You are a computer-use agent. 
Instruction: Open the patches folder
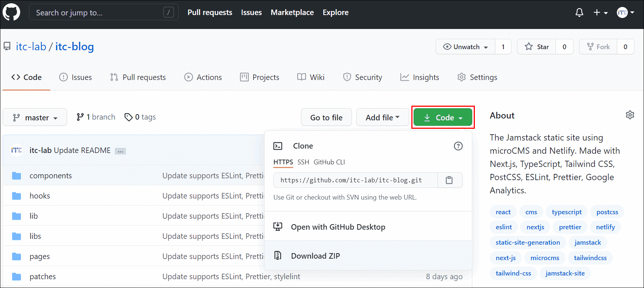pyautogui.click(x=43, y=277)
